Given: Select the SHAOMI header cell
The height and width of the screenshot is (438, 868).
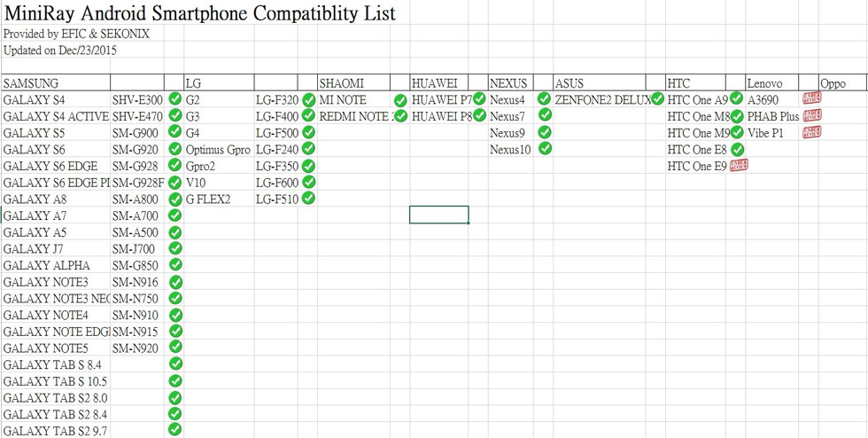Looking at the screenshot, I should (353, 83).
